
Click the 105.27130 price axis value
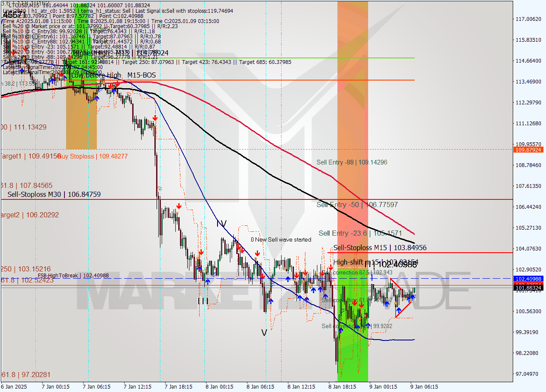[528, 228]
